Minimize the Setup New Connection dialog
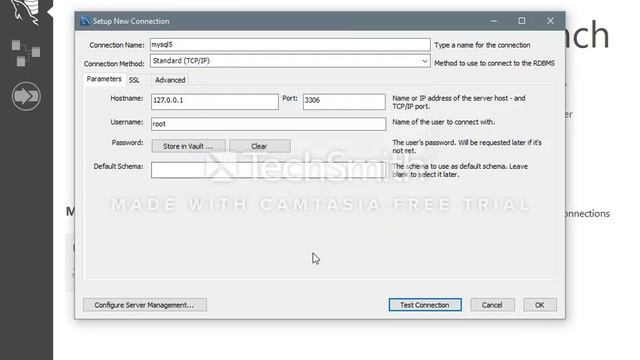The height and width of the screenshot is (360, 640). pyautogui.click(x=493, y=21)
